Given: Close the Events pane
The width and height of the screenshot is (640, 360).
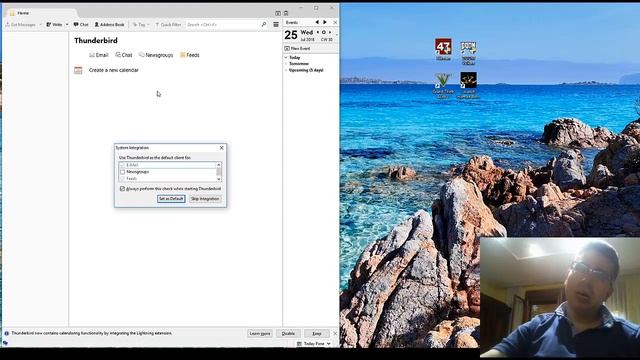Looking at the screenshot, I should coord(335,22).
